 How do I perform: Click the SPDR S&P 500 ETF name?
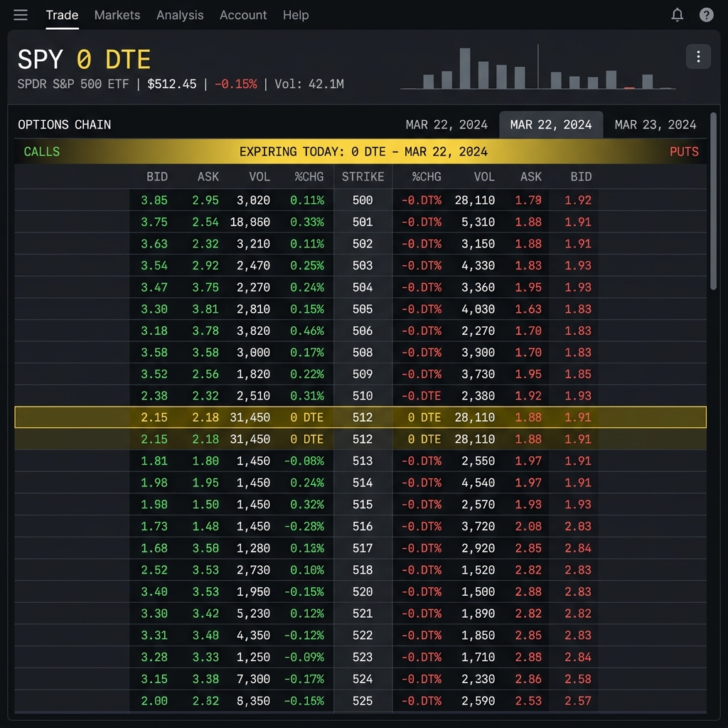(73, 84)
